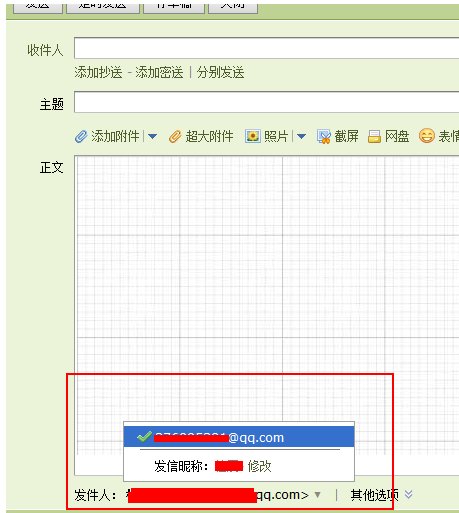Click the 添加抄送 link
459x513 pixels.
pyautogui.click(x=98, y=72)
